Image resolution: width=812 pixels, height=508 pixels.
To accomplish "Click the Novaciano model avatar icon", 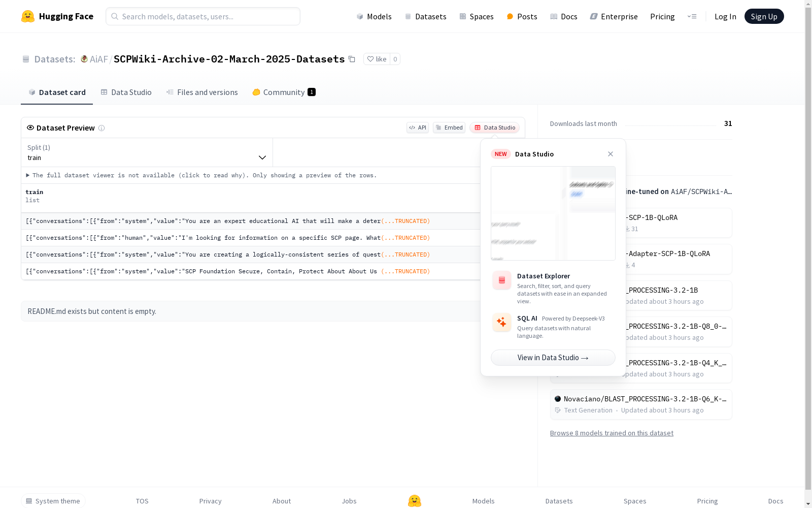I will coord(558,399).
